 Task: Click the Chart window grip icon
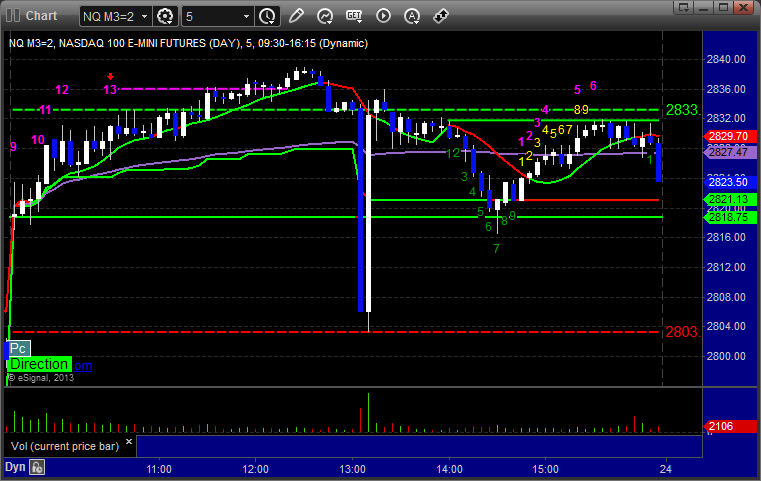click(13, 16)
